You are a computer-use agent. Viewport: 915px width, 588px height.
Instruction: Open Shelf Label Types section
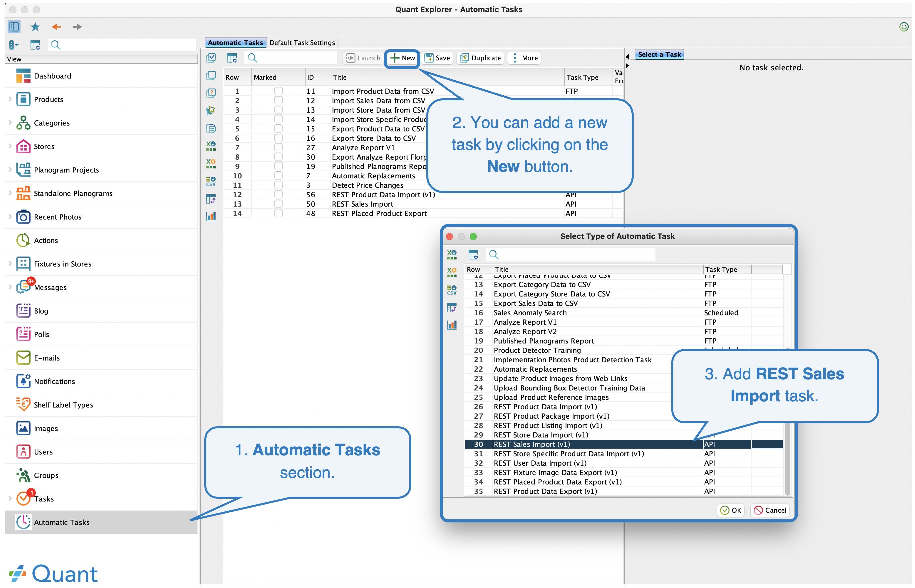coord(63,405)
